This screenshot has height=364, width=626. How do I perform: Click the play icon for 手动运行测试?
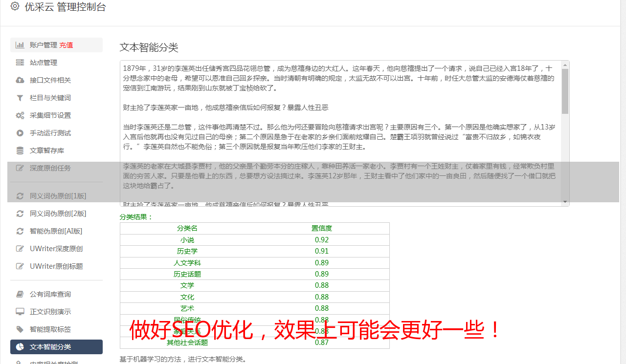pyautogui.click(x=20, y=133)
